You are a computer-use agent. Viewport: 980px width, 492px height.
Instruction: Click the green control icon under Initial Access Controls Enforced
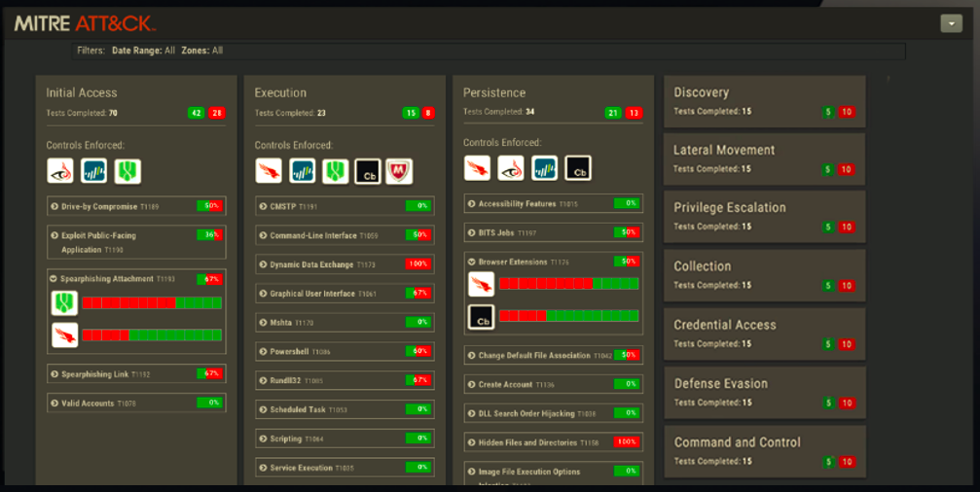click(127, 171)
